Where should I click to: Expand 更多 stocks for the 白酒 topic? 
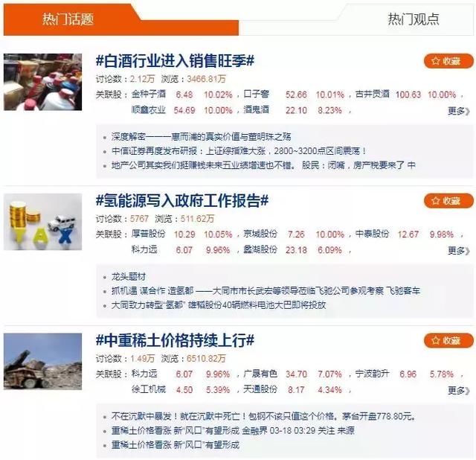[x=459, y=111]
